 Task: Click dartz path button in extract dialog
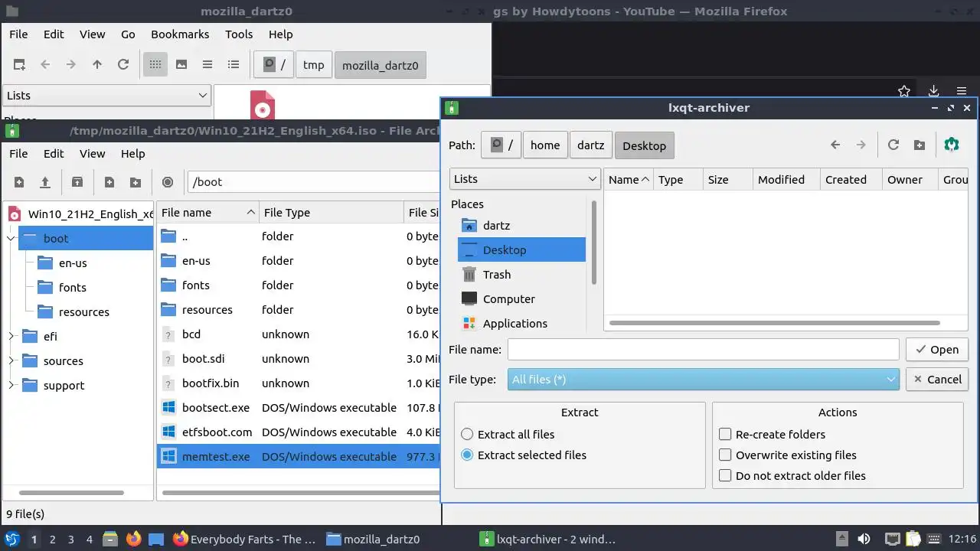point(590,145)
